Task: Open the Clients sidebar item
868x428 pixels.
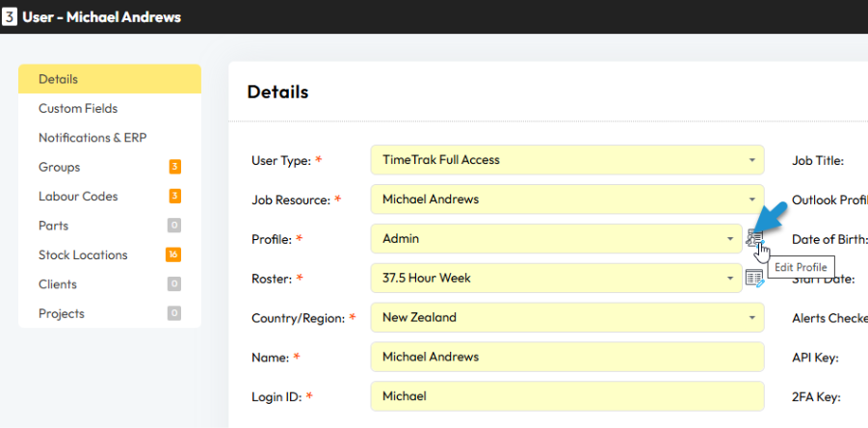Action: coord(58,284)
